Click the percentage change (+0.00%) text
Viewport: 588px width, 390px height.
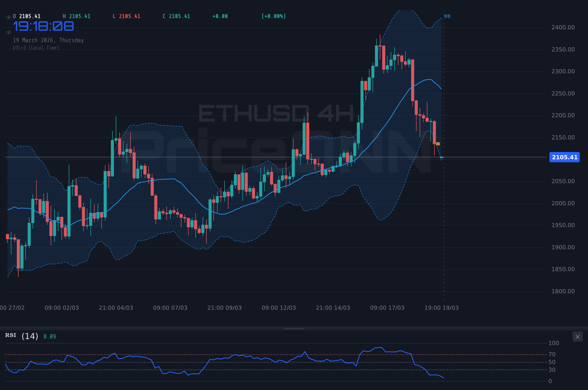click(x=273, y=16)
